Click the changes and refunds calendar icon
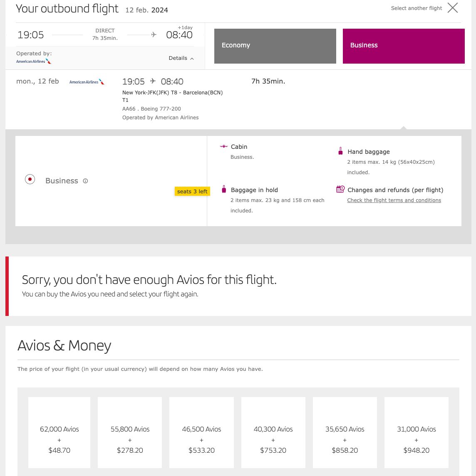The image size is (476, 476). pyautogui.click(x=340, y=188)
